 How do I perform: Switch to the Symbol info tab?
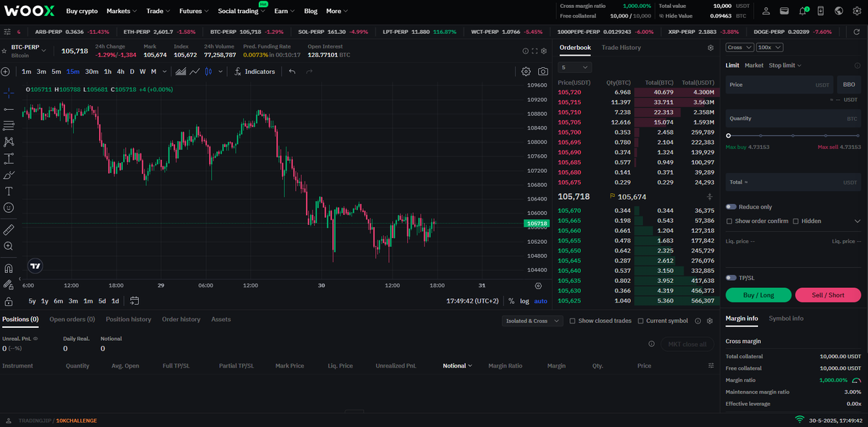pyautogui.click(x=786, y=318)
